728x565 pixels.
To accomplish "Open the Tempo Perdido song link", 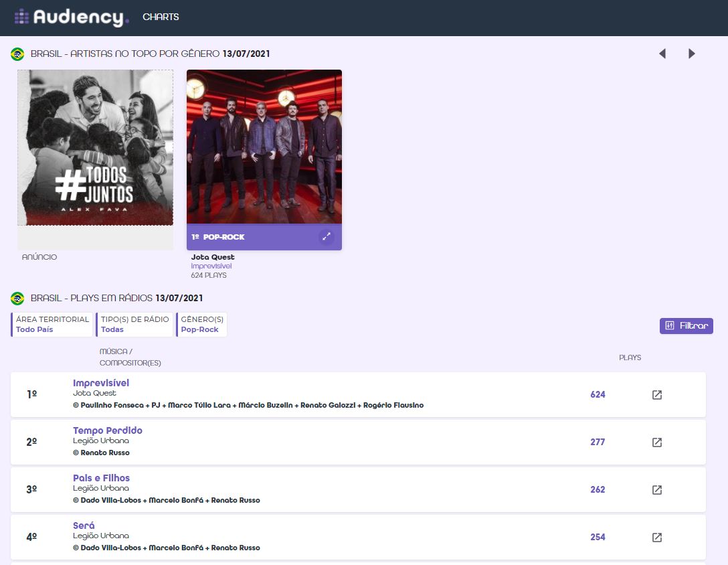I will coord(107,430).
